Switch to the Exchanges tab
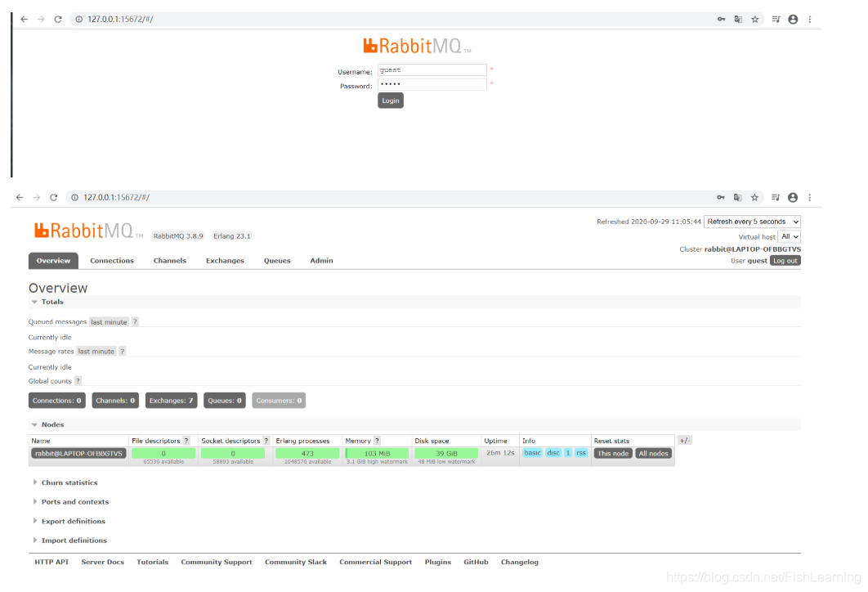 pyautogui.click(x=225, y=261)
